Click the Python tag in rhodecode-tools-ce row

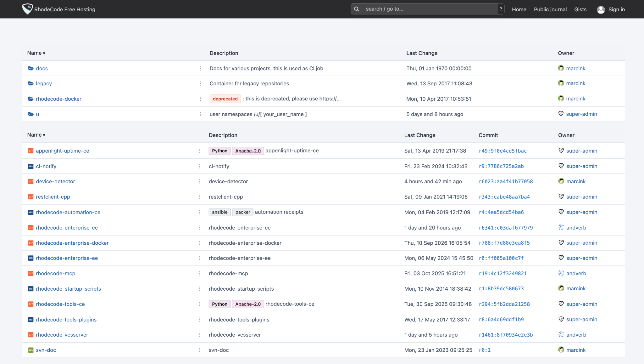point(219,304)
